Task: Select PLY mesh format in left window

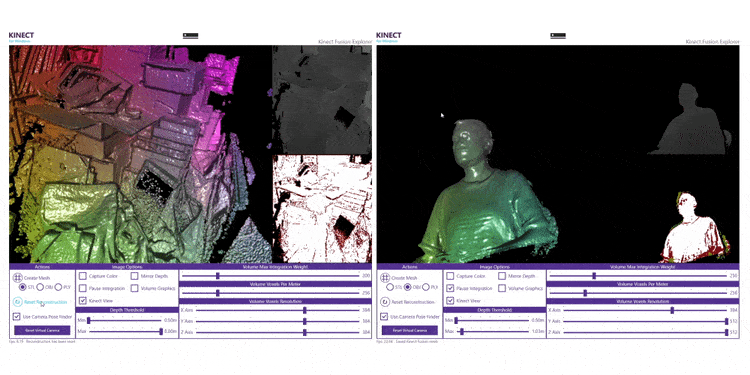Action: coord(58,287)
